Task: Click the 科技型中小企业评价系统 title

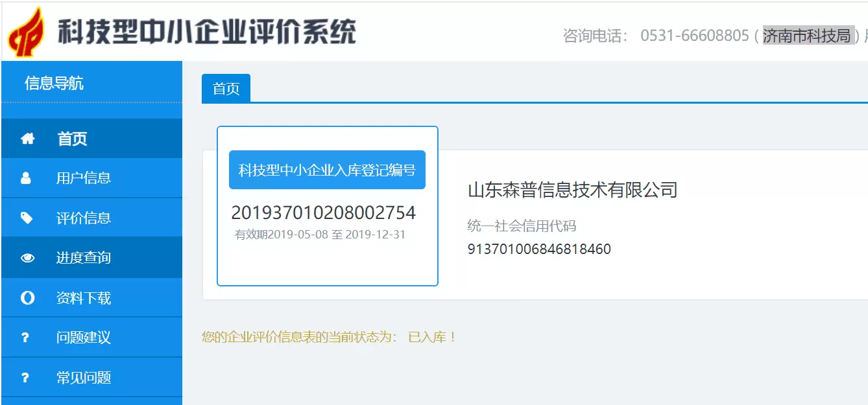Action: (x=207, y=31)
